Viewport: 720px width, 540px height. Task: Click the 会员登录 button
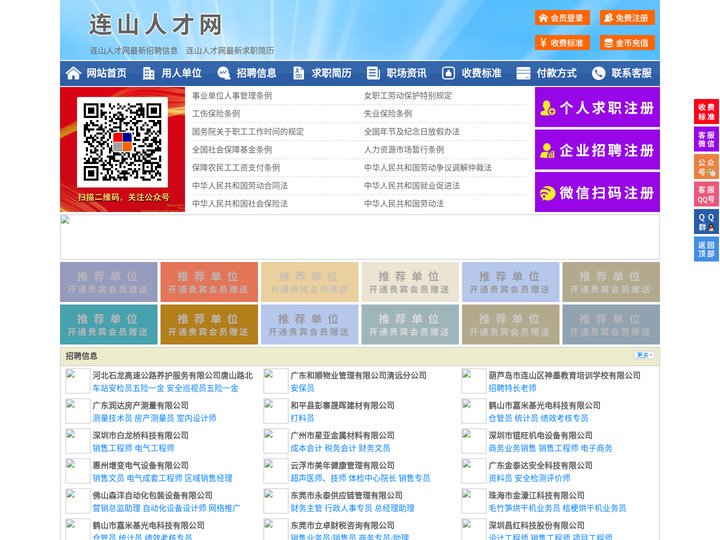coord(562,18)
